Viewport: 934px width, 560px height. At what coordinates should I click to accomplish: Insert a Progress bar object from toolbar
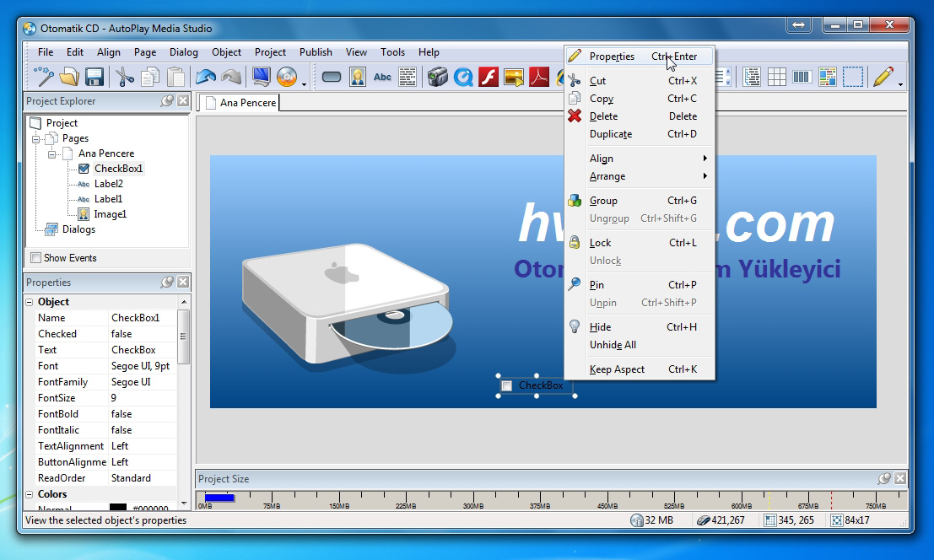[x=802, y=77]
